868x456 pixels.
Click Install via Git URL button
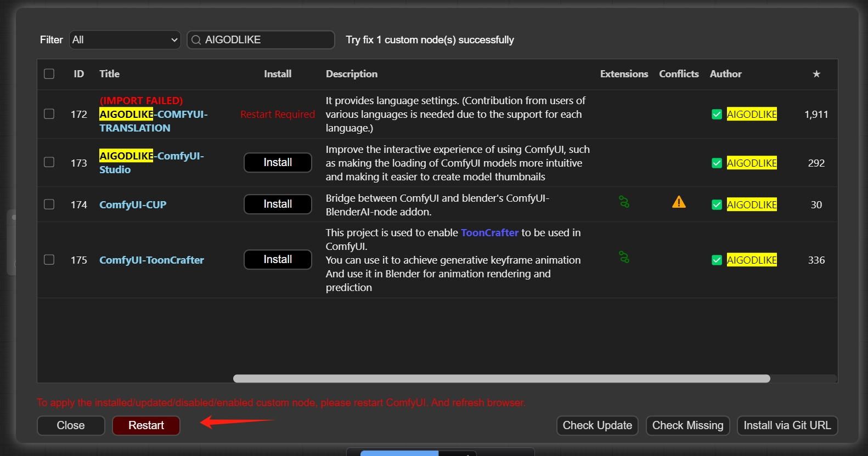787,426
